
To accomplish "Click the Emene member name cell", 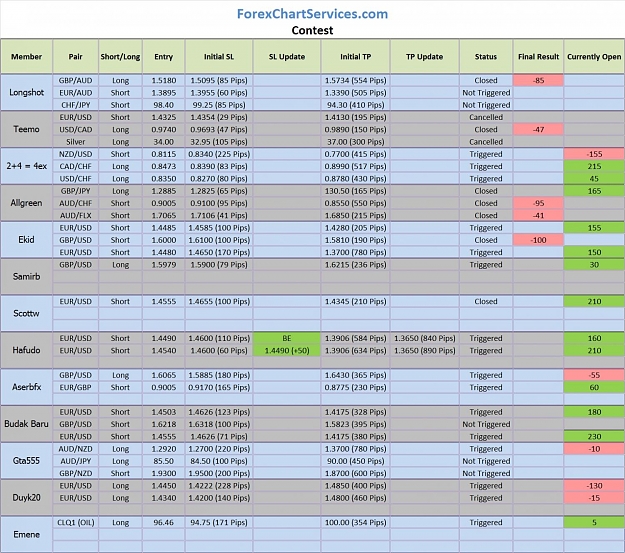I will click(x=26, y=534).
